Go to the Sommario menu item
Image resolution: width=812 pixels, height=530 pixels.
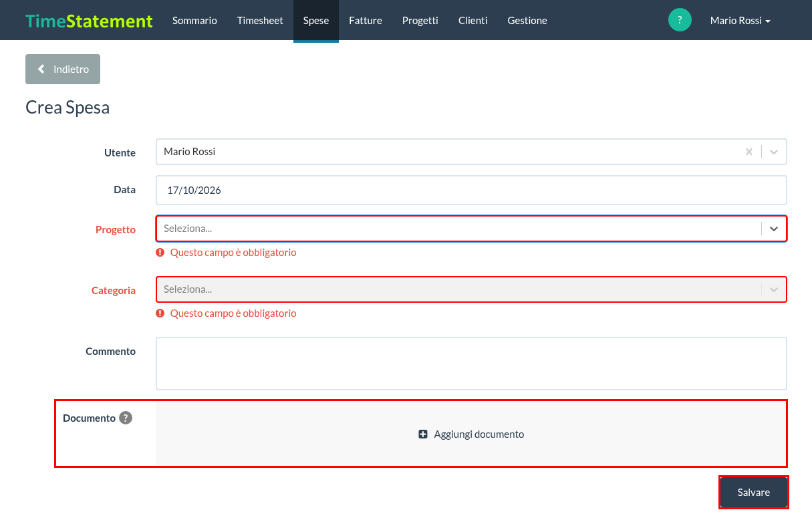(194, 21)
